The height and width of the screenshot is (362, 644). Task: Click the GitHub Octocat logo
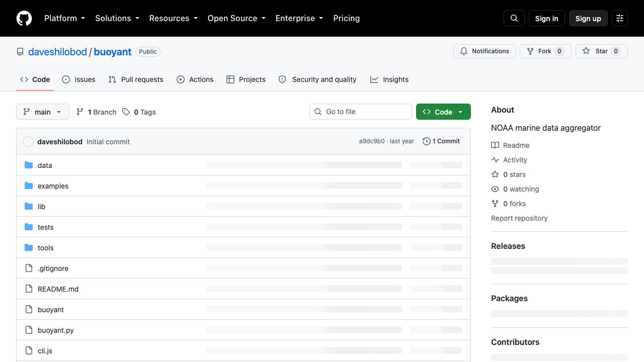[24, 18]
